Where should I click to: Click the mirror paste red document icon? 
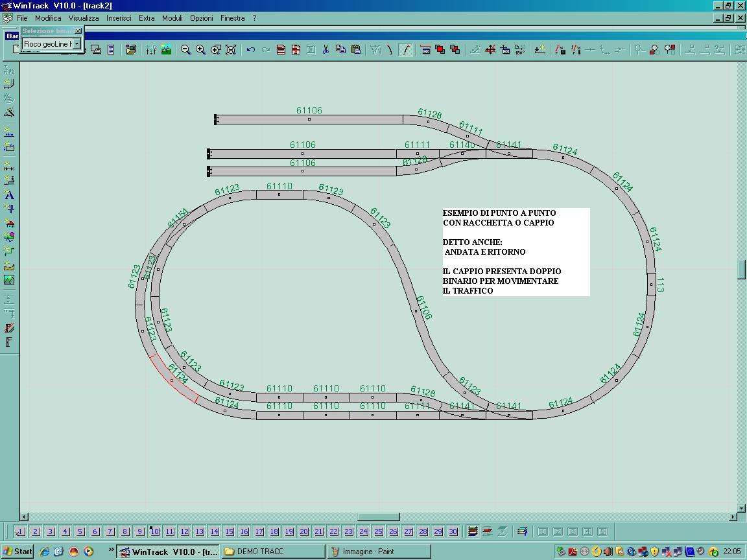pyautogui.click(x=296, y=49)
